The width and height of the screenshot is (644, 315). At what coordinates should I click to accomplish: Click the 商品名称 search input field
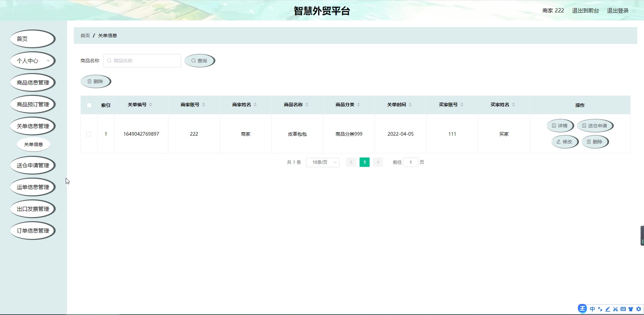pyautogui.click(x=142, y=61)
